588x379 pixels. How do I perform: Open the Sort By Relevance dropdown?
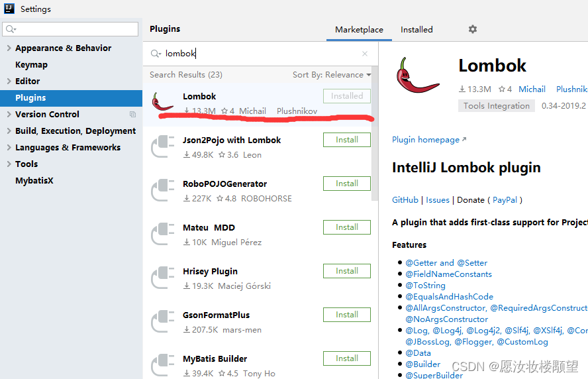332,75
